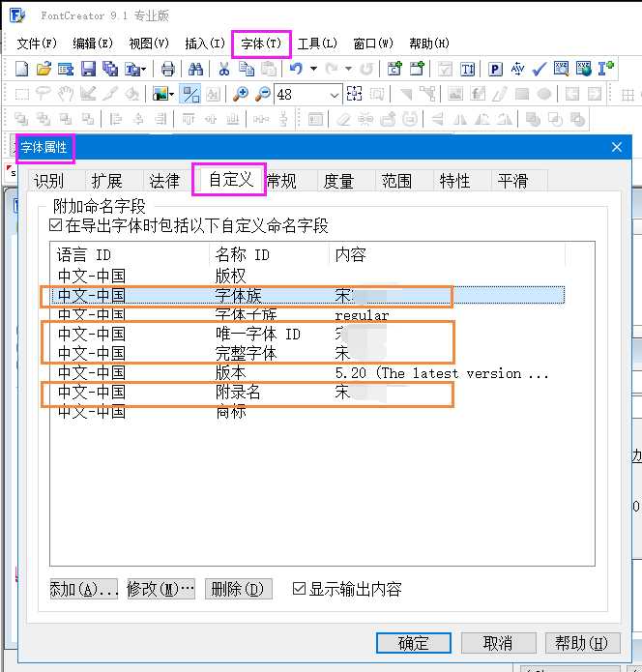Click the 名称 ID column header
The width and height of the screenshot is (642, 672).
[x=269, y=255]
